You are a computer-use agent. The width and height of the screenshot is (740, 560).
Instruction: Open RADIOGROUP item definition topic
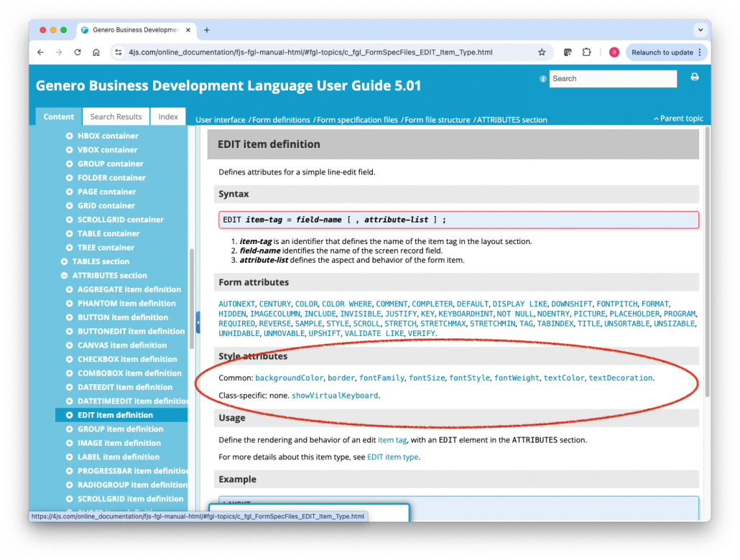point(132,485)
